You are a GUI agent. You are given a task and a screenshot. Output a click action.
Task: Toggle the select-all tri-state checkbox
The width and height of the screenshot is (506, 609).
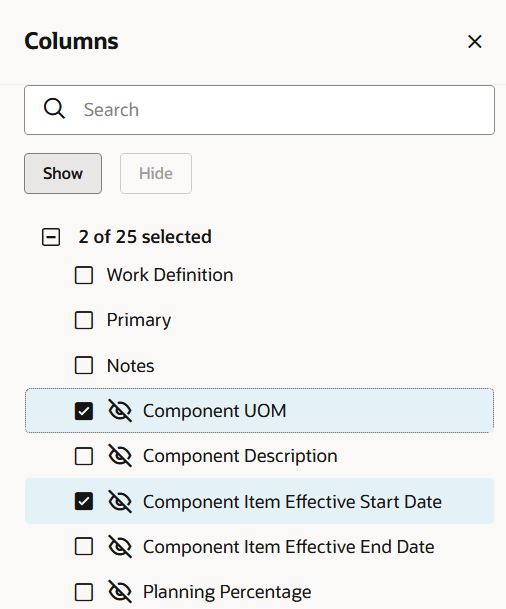51,237
